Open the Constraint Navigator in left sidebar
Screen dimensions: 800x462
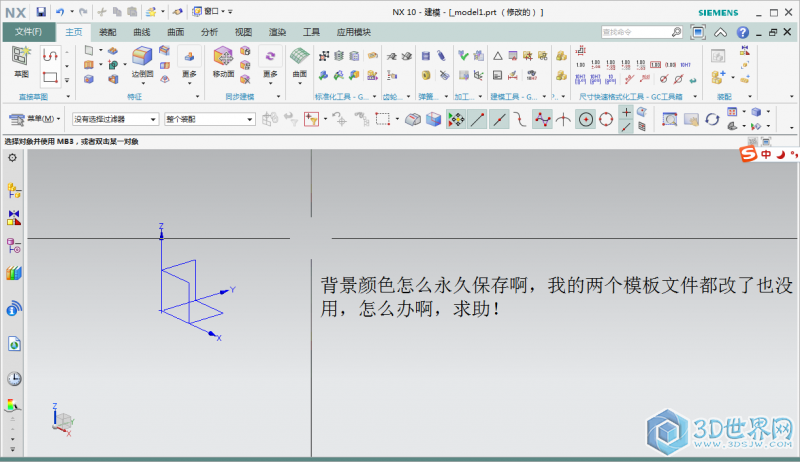point(14,218)
